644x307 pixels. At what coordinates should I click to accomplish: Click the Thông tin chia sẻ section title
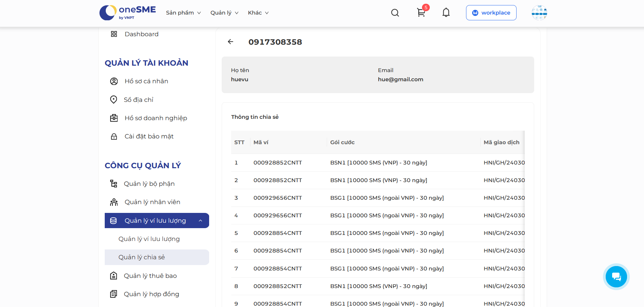tap(255, 117)
